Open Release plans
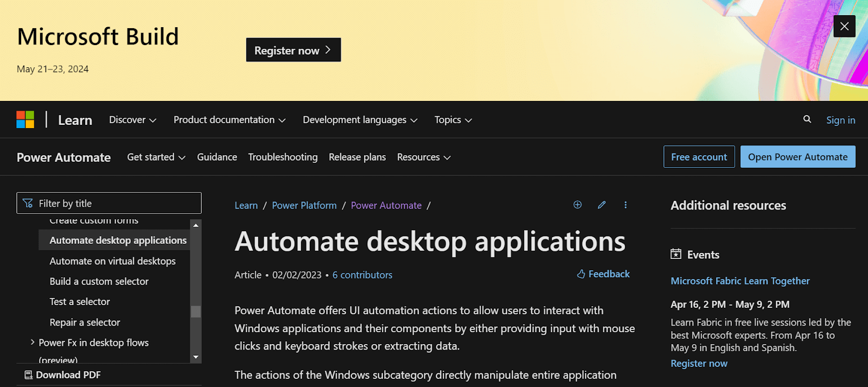The image size is (868, 387). point(357,157)
